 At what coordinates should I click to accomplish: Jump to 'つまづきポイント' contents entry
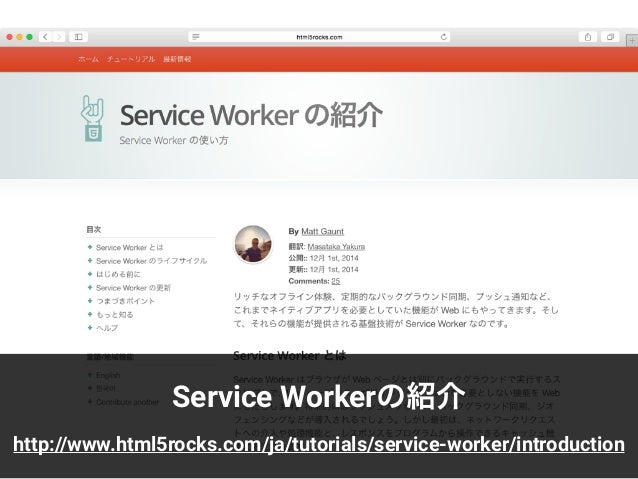[x=125, y=301]
